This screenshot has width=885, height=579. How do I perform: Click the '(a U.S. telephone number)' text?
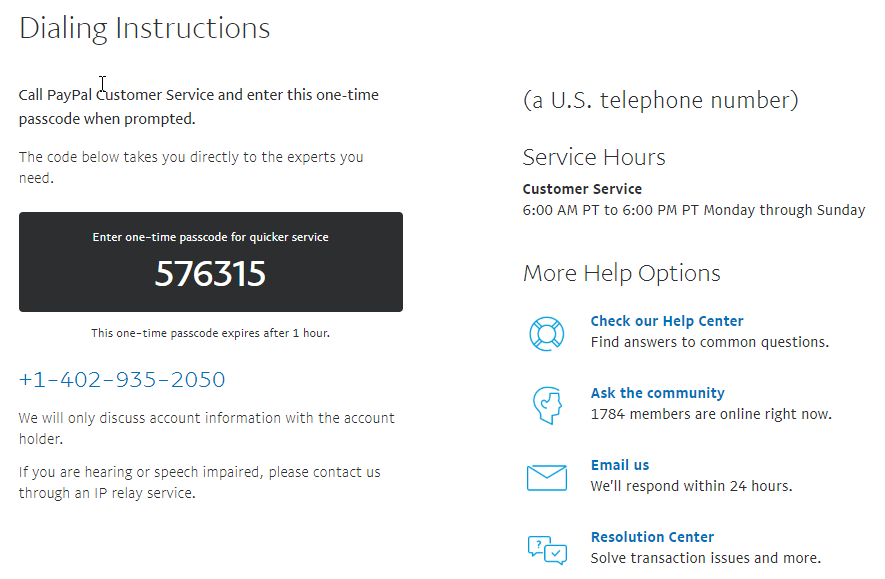tap(660, 100)
